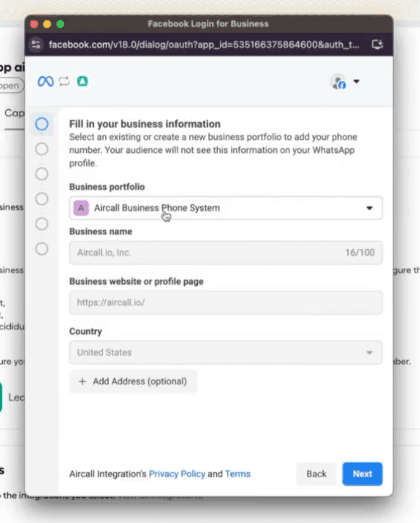420x523 pixels.
Task: Click the Next button
Action: (362, 474)
